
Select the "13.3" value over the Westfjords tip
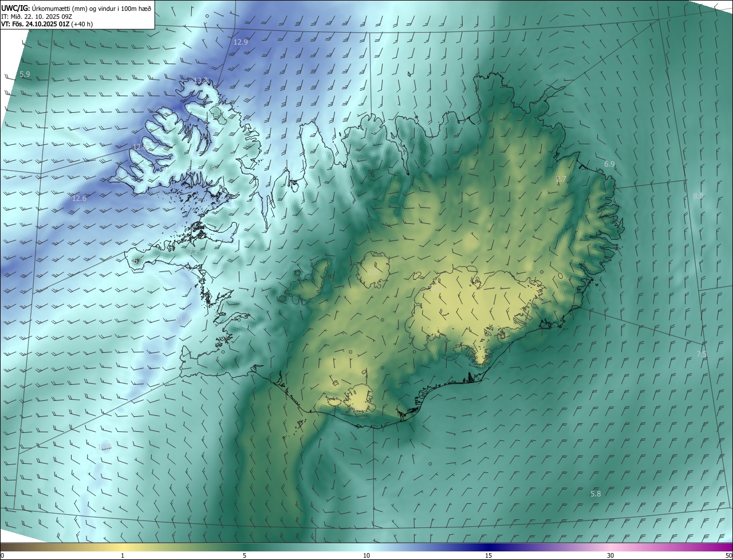click(x=200, y=81)
